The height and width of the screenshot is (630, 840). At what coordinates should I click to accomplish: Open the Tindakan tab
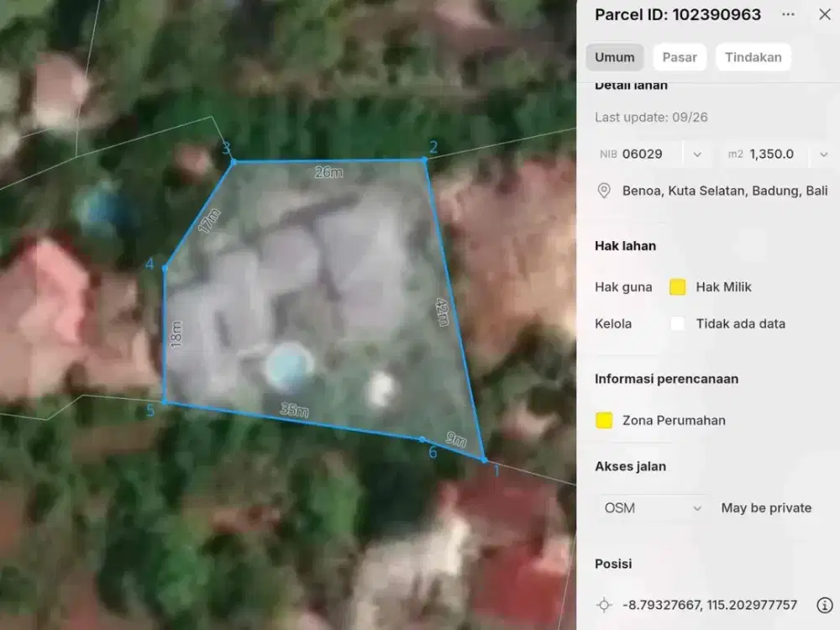[753, 57]
